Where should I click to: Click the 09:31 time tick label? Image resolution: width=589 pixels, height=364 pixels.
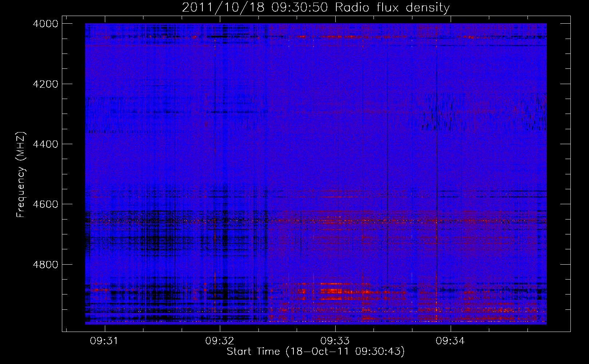click(105, 341)
